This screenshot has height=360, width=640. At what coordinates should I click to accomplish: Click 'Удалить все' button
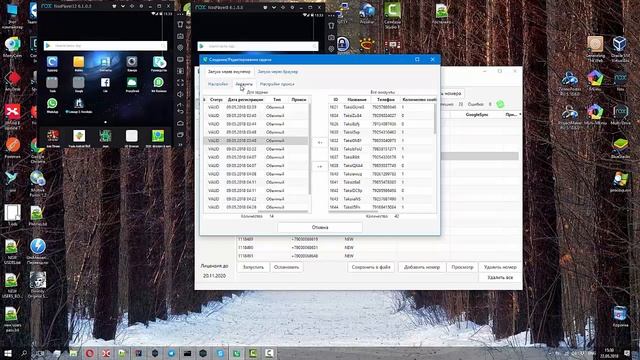pos(500,278)
